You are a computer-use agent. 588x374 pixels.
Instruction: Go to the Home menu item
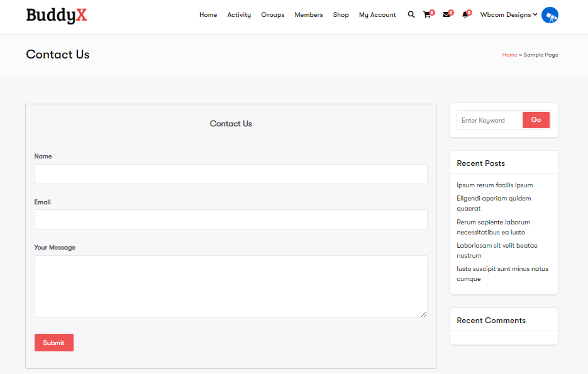pos(208,14)
